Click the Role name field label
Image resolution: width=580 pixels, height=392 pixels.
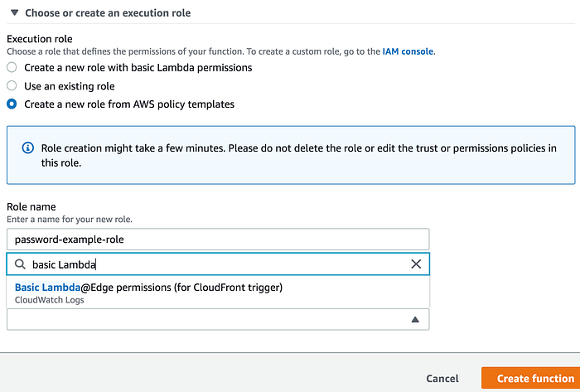[x=30, y=206]
